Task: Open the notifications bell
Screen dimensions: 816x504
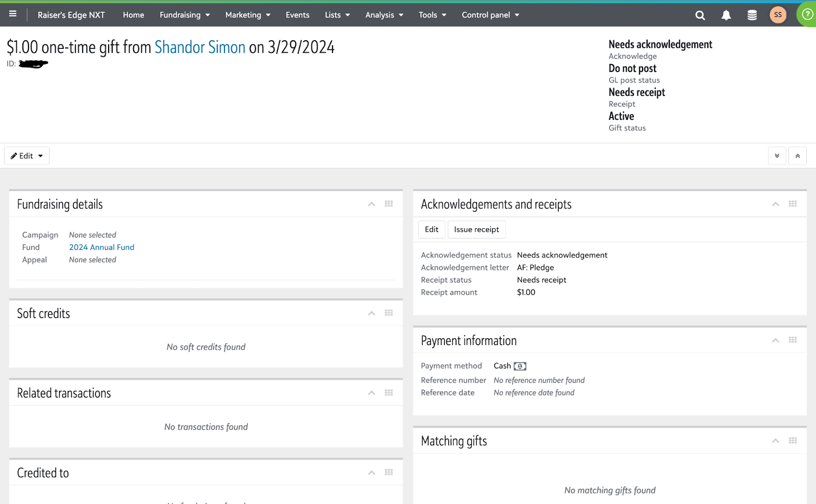Action: 726,15
